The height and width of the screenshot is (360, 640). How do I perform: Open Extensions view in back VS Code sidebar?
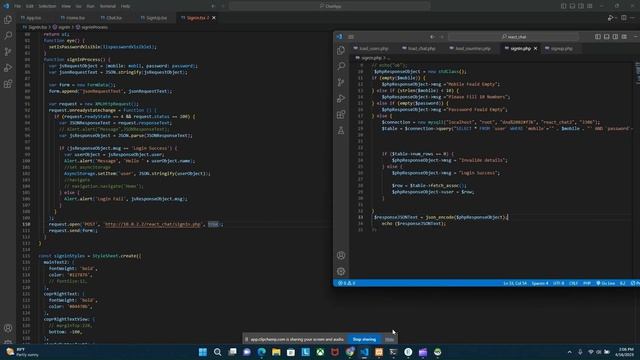click(x=8, y=84)
